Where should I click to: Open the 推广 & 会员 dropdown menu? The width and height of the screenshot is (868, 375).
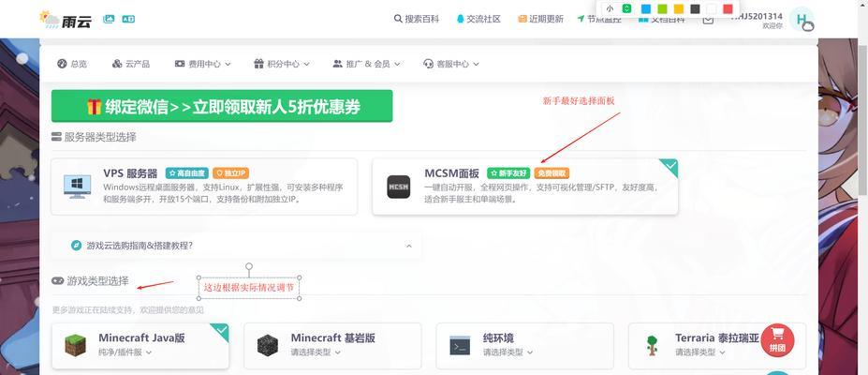(366, 64)
